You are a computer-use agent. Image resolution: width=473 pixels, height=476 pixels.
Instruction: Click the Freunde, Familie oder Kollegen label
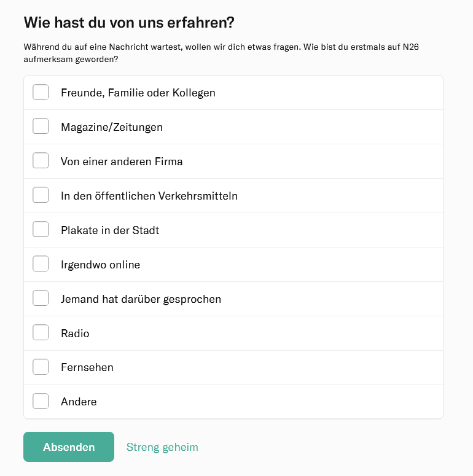click(x=138, y=93)
